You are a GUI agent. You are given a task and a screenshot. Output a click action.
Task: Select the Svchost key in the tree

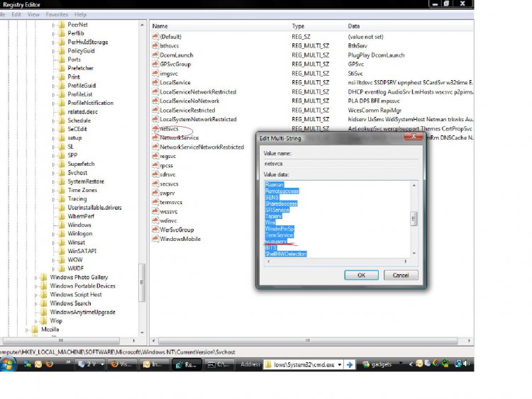pos(77,172)
